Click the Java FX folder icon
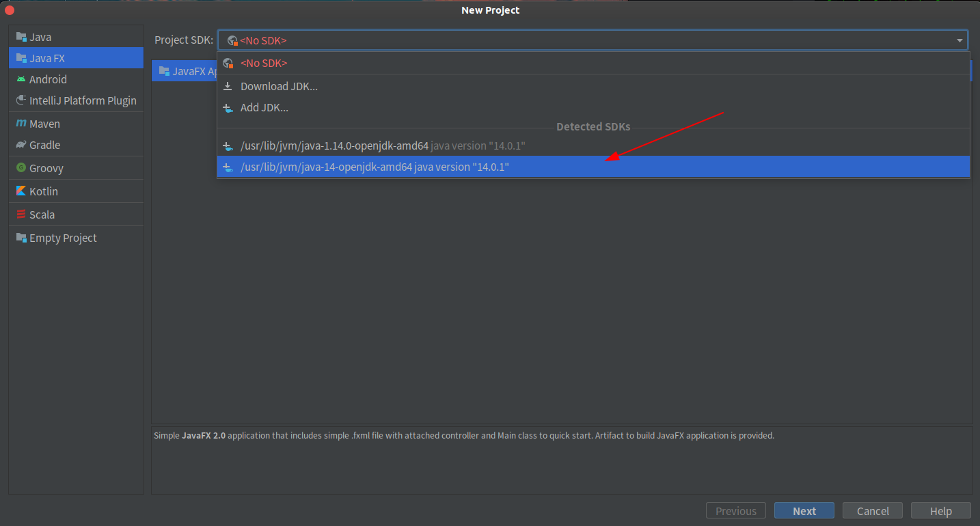This screenshot has height=526, width=980. pyautogui.click(x=21, y=58)
